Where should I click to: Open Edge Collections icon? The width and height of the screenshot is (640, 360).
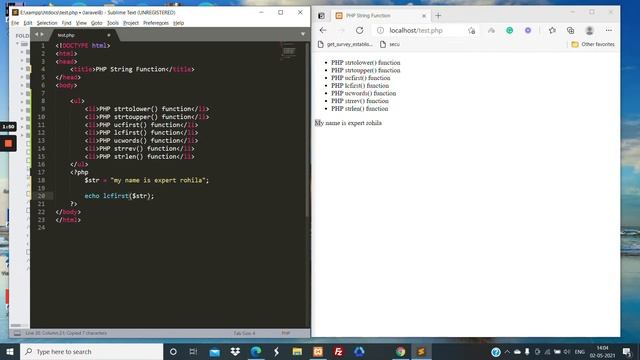tap(571, 30)
